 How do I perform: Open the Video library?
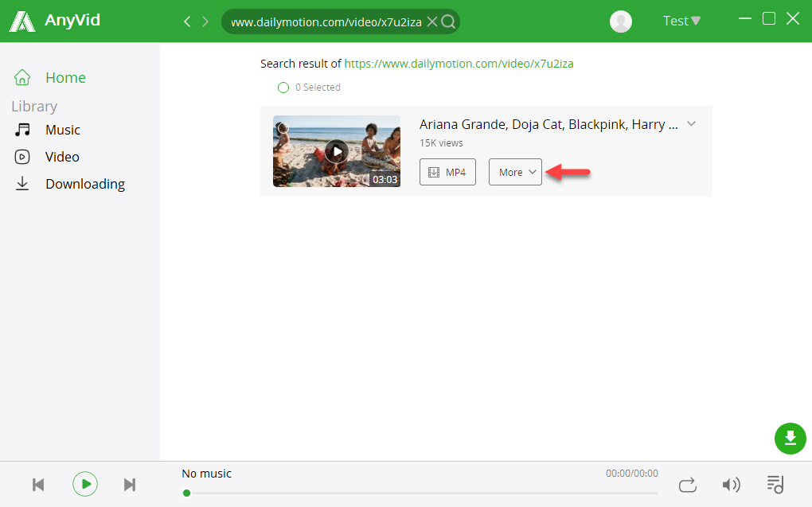click(62, 157)
